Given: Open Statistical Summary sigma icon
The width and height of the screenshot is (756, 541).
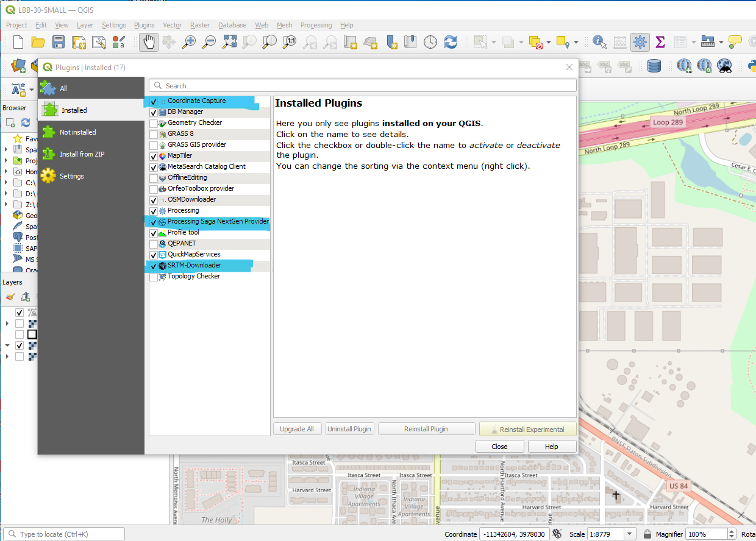Looking at the screenshot, I should (660, 42).
